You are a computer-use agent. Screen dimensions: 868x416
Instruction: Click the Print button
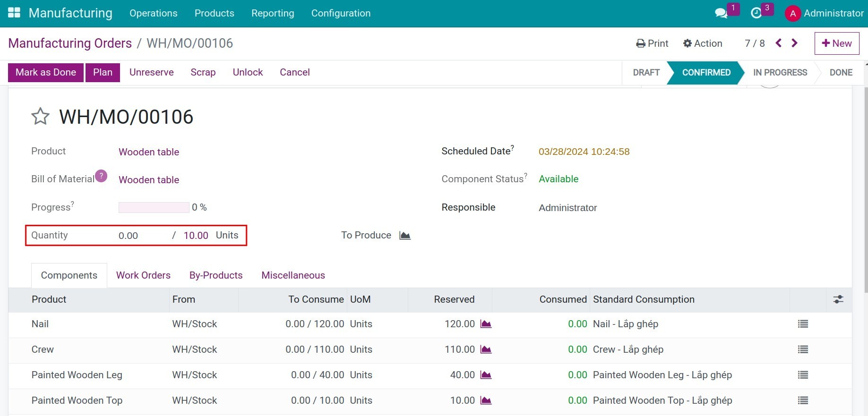[652, 43]
